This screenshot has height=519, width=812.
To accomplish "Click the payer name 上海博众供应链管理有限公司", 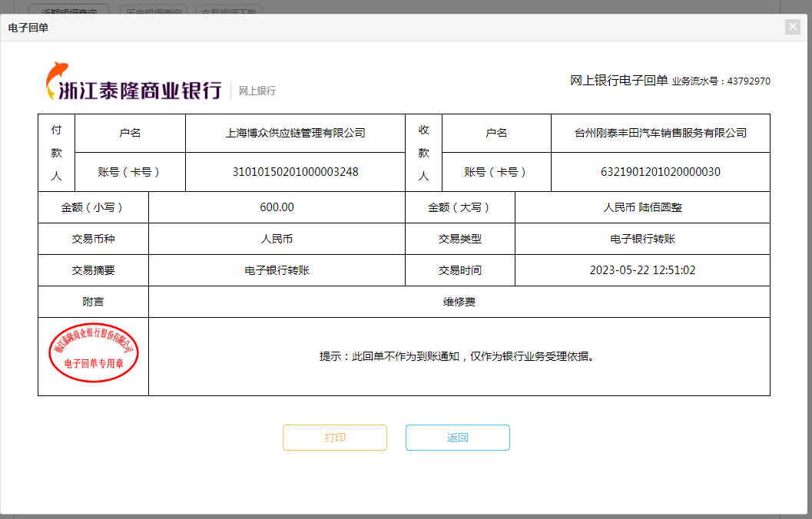I will coord(295,133).
